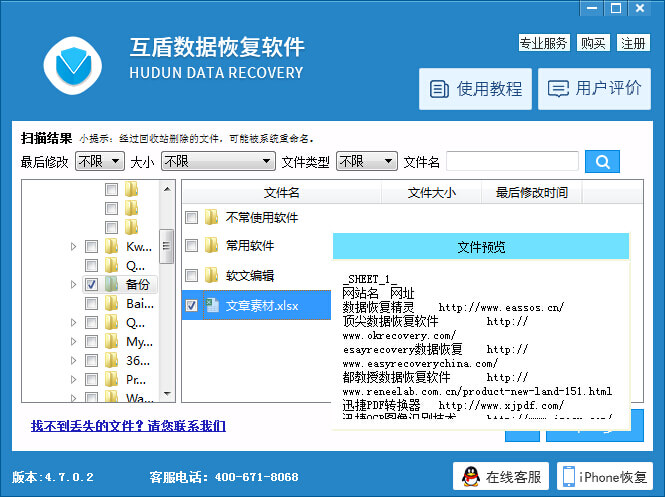The height and width of the screenshot is (497, 665).
Task: Open the 大小 filter dropdown
Action: point(218,162)
